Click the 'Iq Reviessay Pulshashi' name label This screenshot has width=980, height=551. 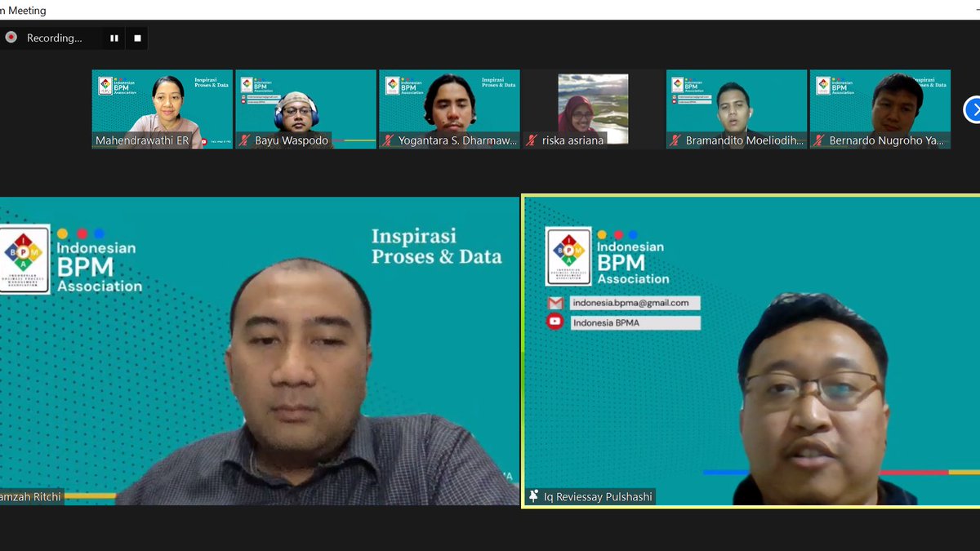click(x=598, y=496)
